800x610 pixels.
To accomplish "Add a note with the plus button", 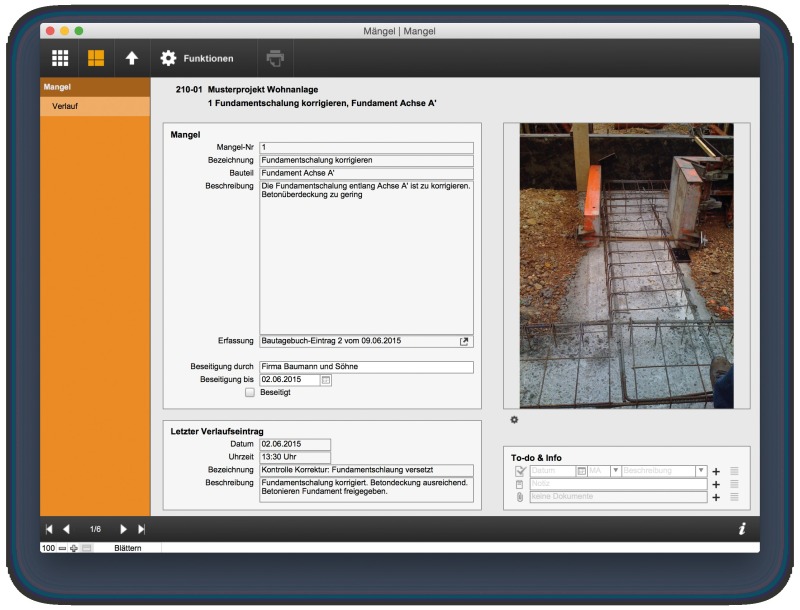I will (x=716, y=485).
